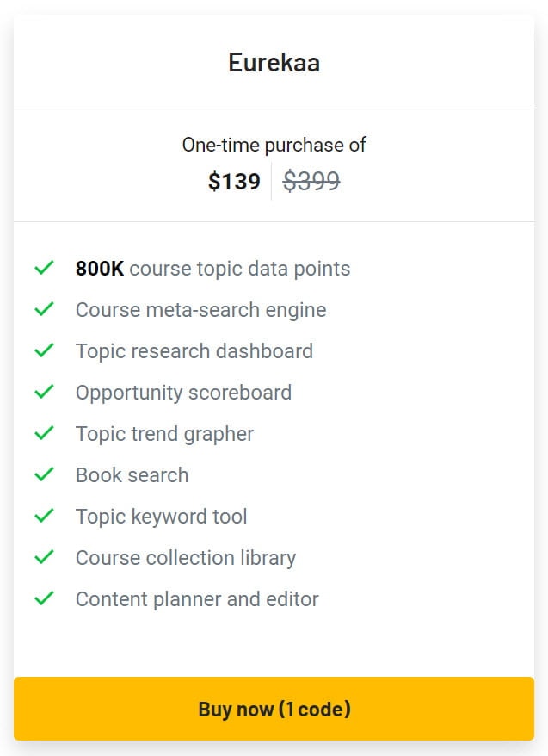This screenshot has height=756, width=548.
Task: Click the Buy now (1 code) button
Action: coord(274,709)
